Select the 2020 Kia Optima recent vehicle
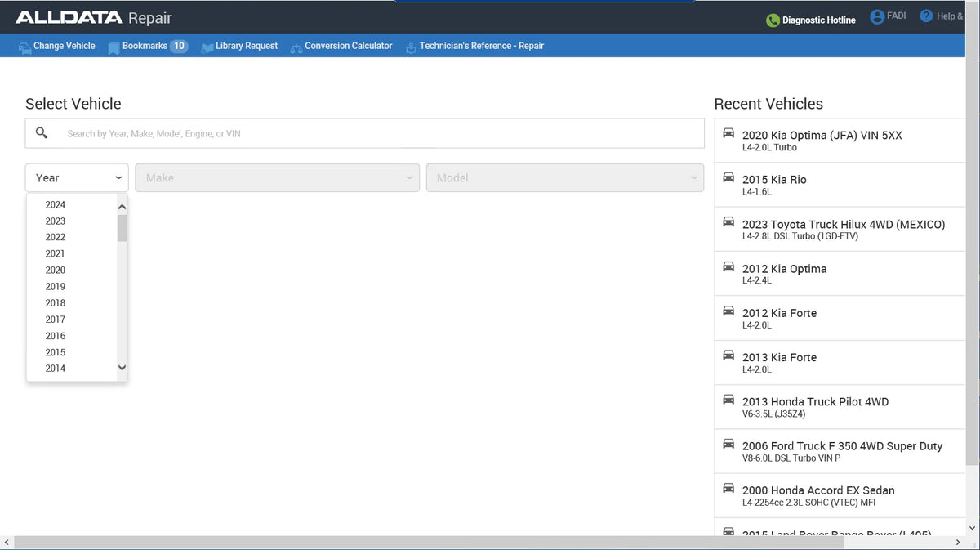The image size is (980, 550). tap(840, 141)
